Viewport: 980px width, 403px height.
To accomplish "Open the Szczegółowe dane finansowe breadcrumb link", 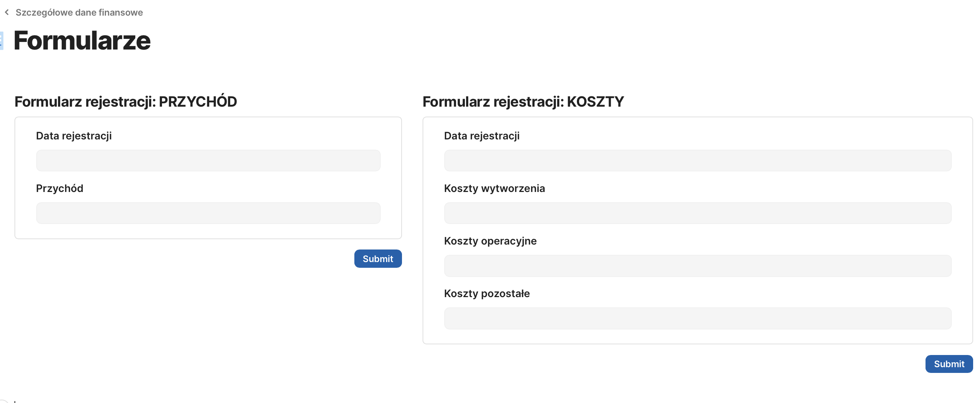I will point(79,13).
